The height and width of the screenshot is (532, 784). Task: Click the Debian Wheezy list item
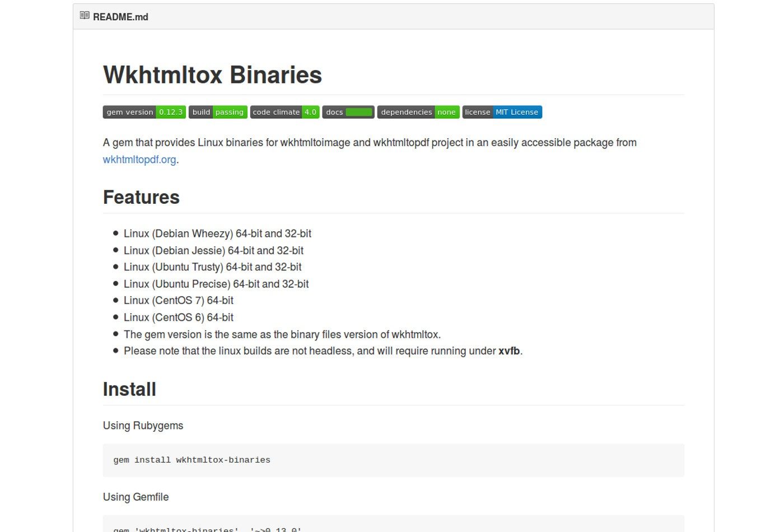(217, 234)
